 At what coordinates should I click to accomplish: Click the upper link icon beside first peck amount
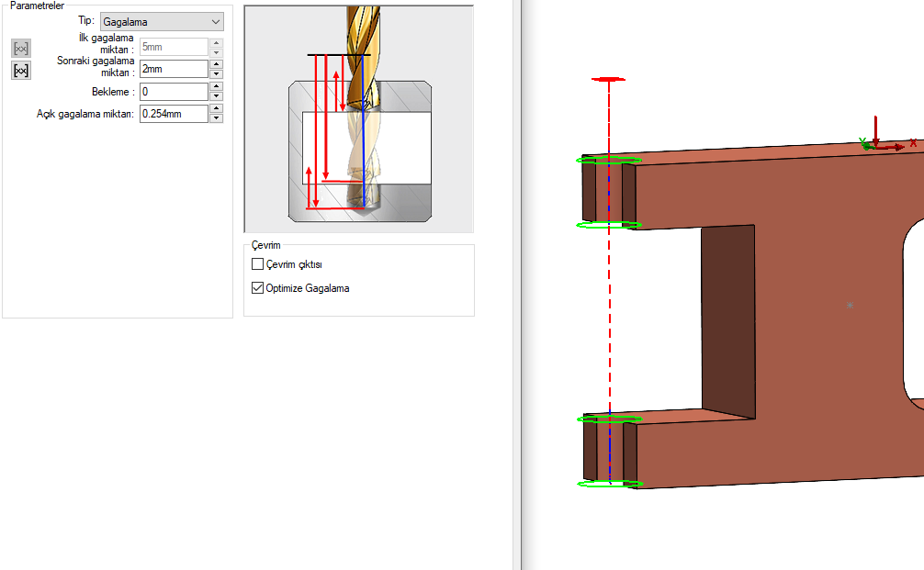[21, 48]
